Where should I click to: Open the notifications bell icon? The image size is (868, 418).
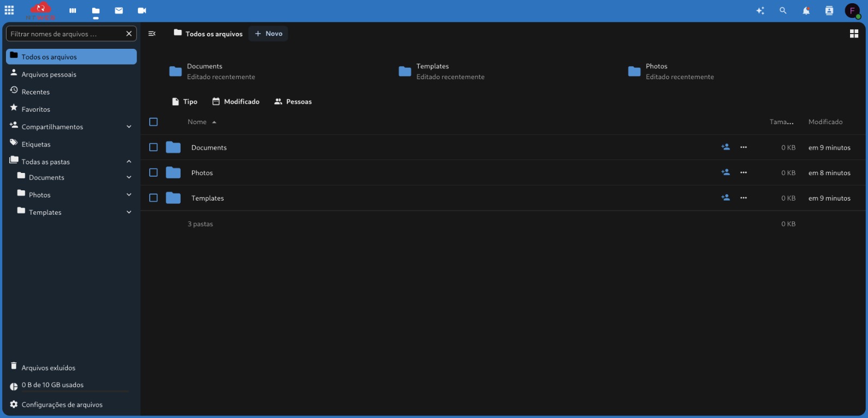(806, 10)
